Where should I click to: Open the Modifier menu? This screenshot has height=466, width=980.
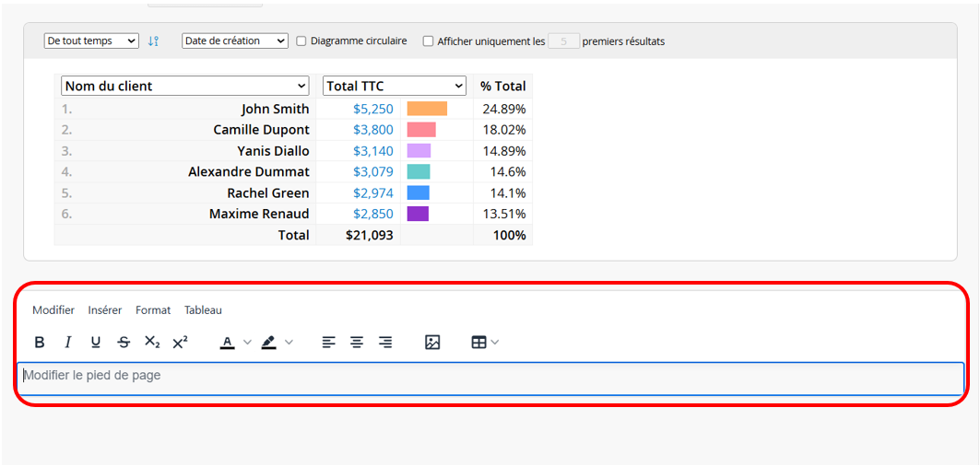point(53,309)
